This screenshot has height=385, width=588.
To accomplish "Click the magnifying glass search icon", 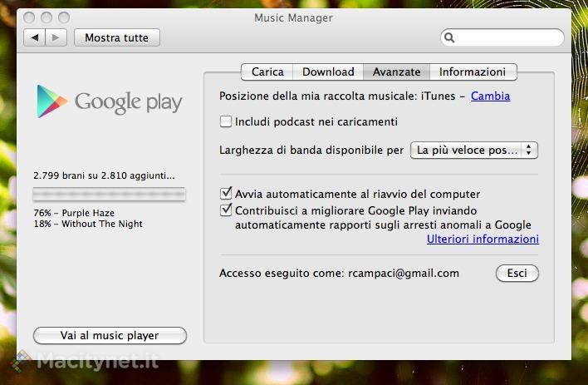I will click(x=449, y=37).
